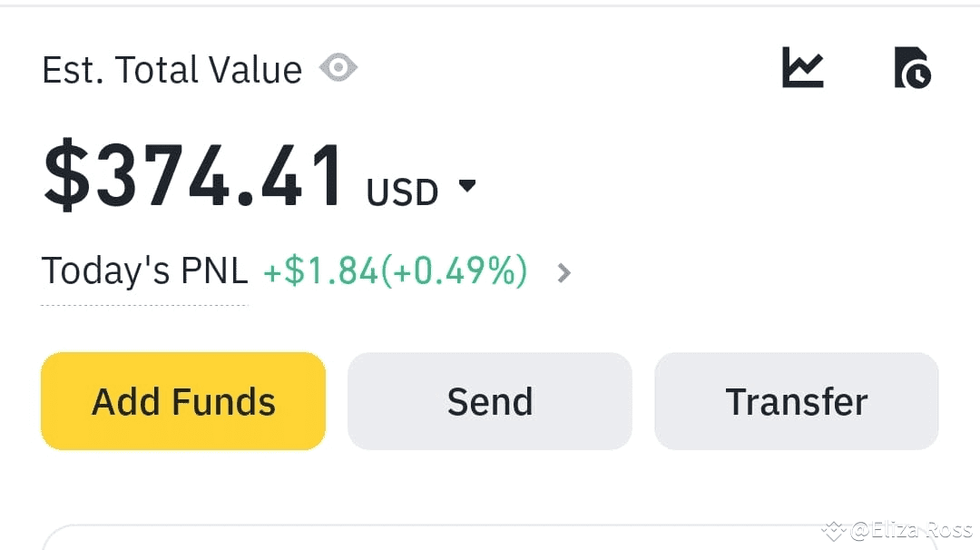Open the USD currency dropdown arrow
Image resolution: width=980 pixels, height=550 pixels.
coord(467,186)
